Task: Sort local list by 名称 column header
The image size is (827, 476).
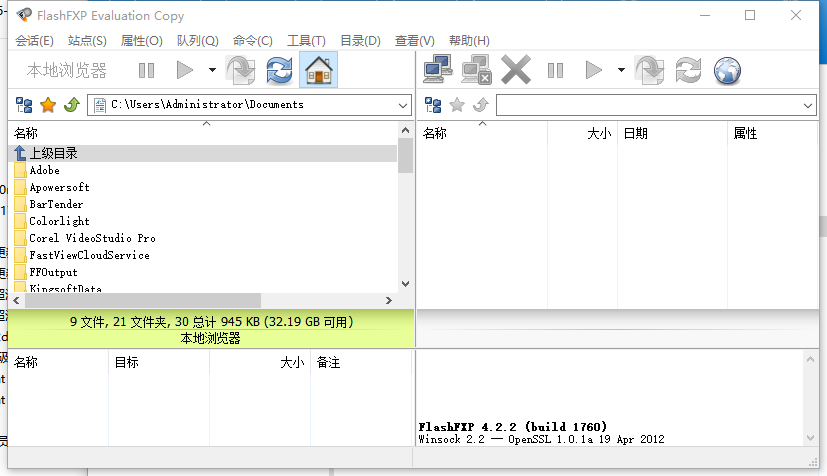Action: [x=205, y=133]
